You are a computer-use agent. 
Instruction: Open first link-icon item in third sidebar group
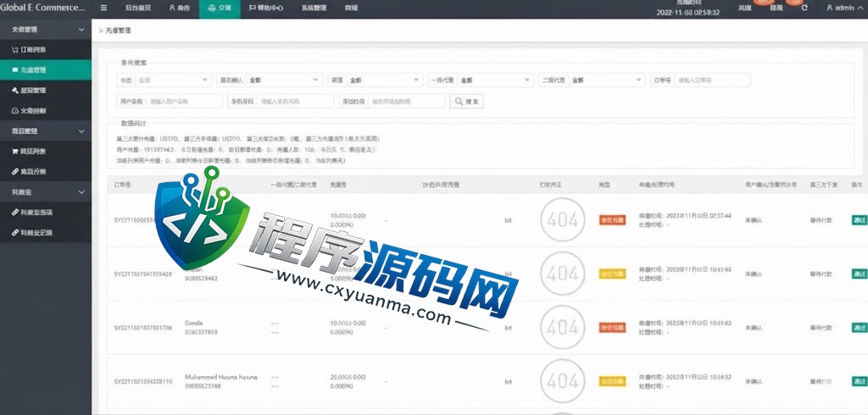(46, 213)
